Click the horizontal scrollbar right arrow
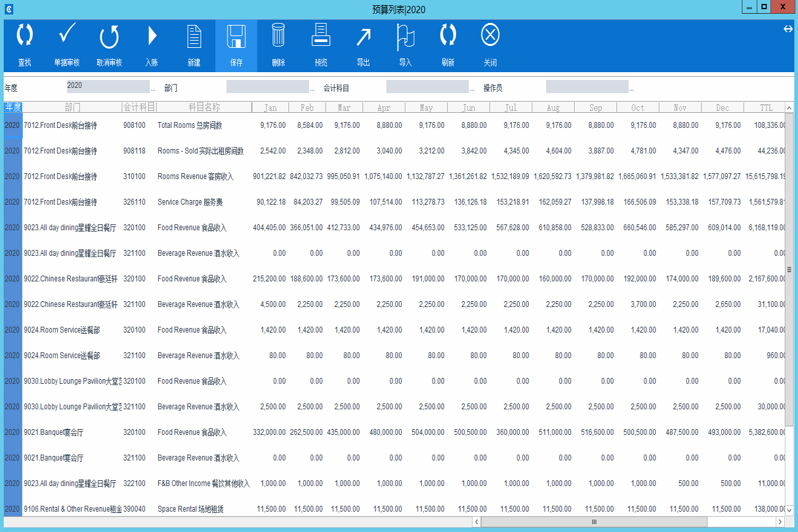798x532 pixels. coord(780,522)
